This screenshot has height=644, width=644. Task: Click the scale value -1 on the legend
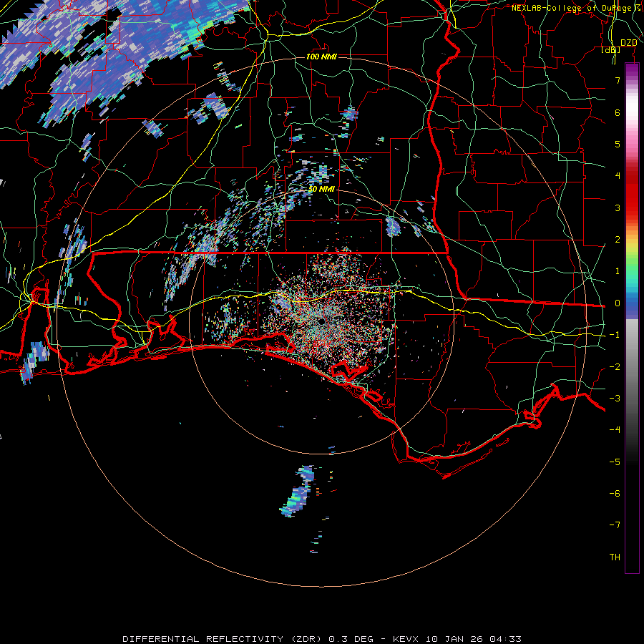point(615,335)
